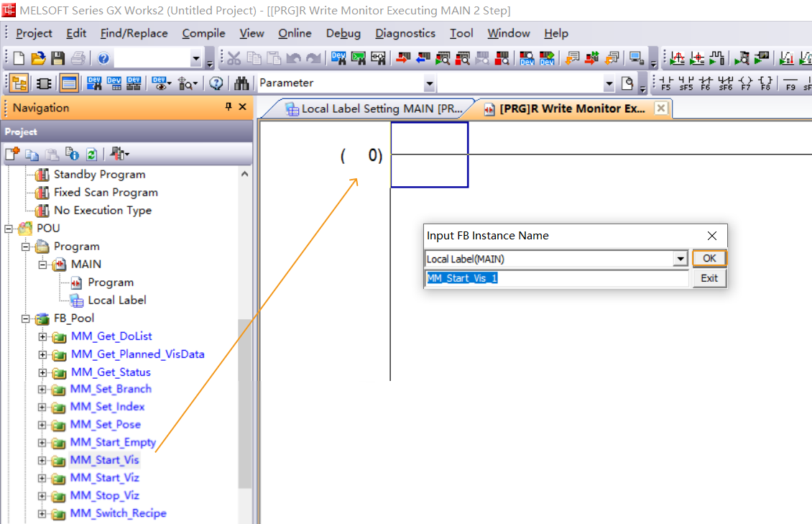
Task: Expand the MM_Start_Vis tree node
Action: point(42,460)
